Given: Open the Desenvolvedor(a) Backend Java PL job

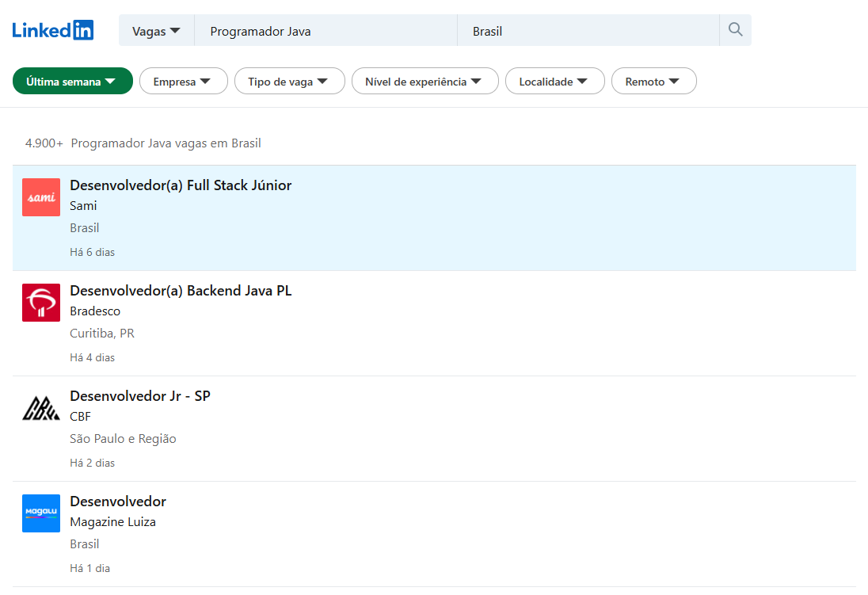Looking at the screenshot, I should click(181, 291).
